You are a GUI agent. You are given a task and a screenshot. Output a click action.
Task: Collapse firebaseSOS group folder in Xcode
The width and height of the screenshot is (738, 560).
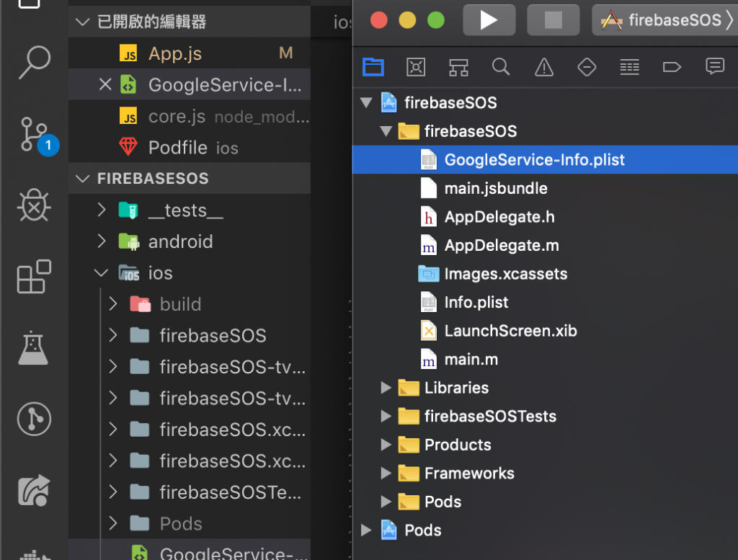click(386, 131)
